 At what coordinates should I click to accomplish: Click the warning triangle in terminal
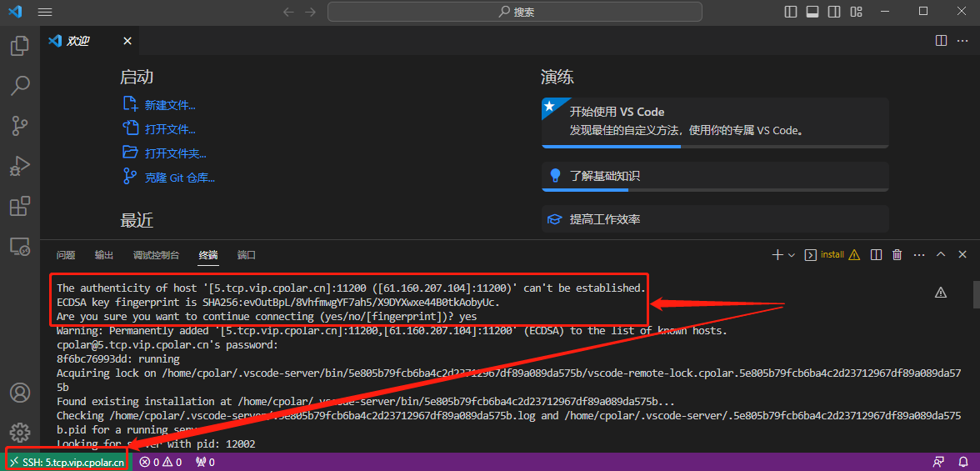941,292
